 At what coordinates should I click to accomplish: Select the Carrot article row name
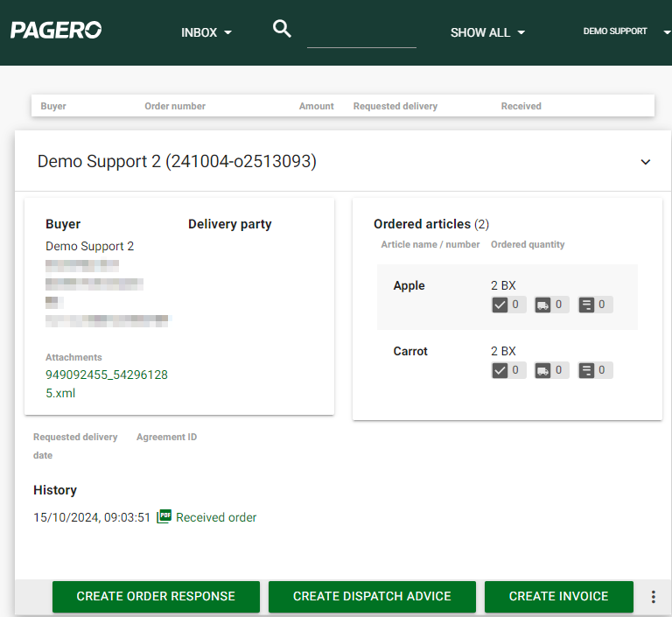click(410, 351)
